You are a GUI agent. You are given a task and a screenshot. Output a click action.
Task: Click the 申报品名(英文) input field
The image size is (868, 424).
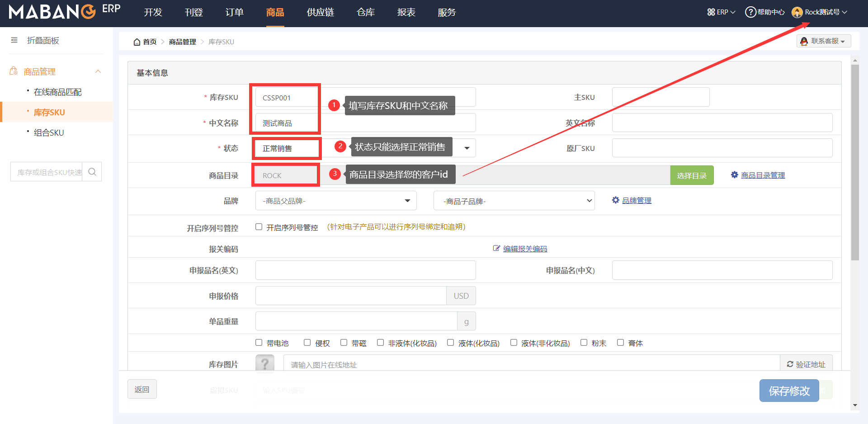[366, 270]
